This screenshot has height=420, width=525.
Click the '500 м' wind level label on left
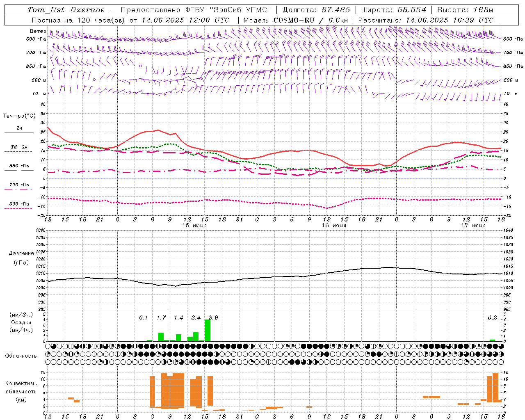[39, 80]
